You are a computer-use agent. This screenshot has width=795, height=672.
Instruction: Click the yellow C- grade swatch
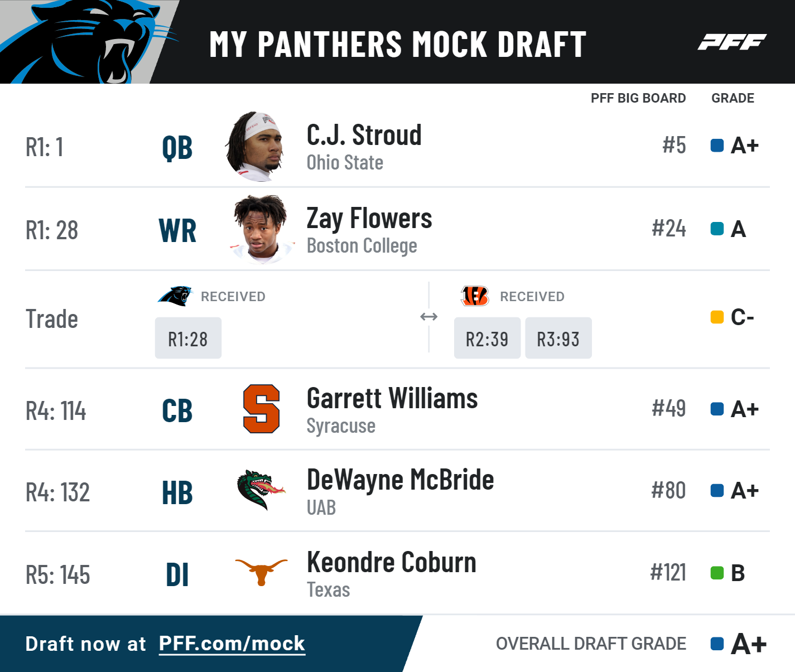[x=717, y=317]
